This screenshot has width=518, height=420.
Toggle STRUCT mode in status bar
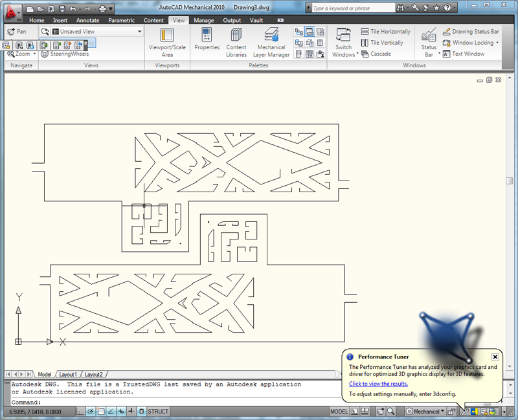(158, 412)
